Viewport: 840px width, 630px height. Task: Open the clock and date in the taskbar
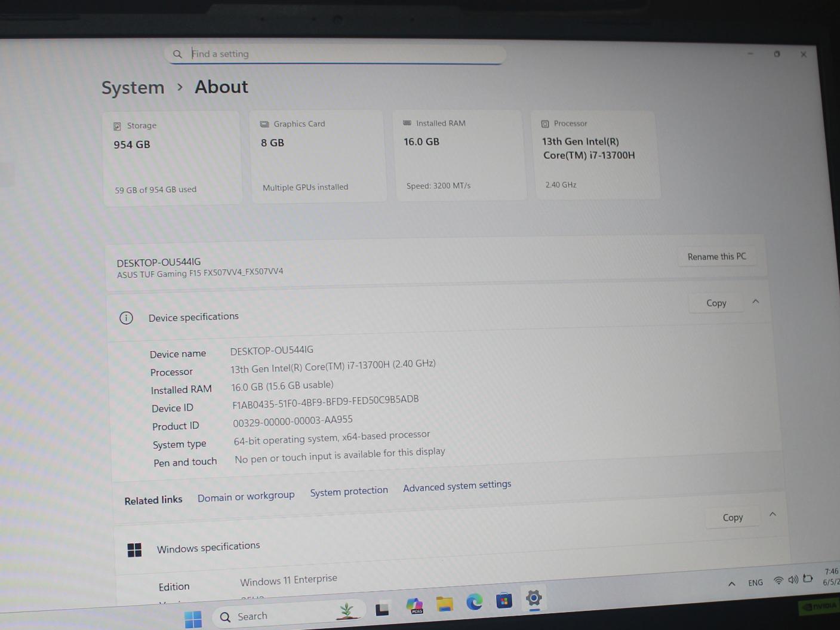pos(830,576)
